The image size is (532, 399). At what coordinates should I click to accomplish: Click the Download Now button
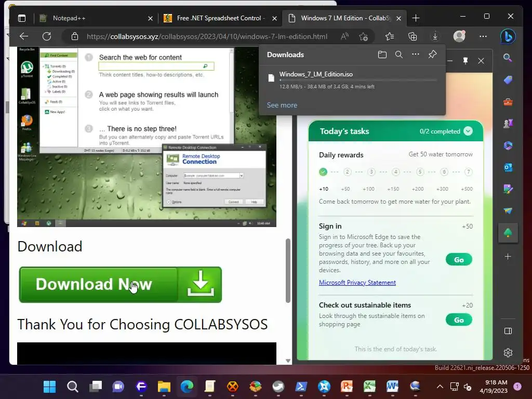121,285
